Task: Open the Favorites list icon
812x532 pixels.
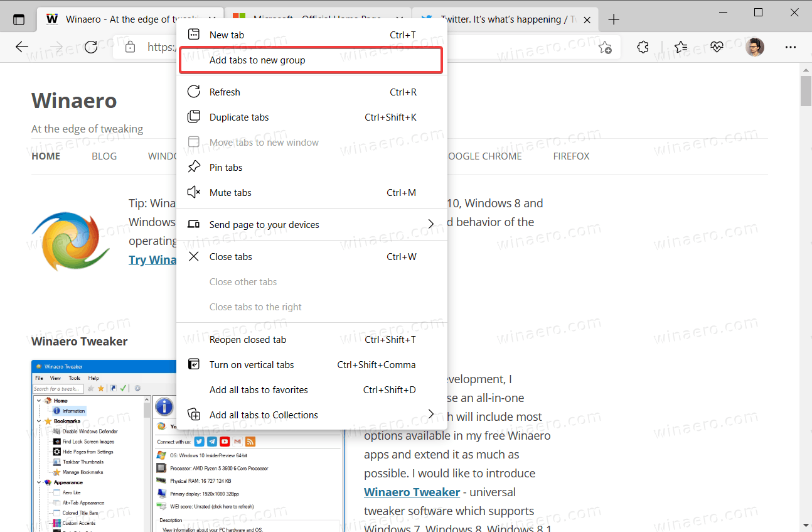Action: point(681,47)
